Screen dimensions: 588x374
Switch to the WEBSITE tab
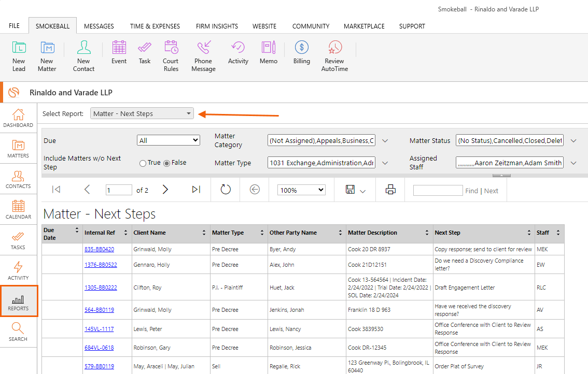click(264, 26)
